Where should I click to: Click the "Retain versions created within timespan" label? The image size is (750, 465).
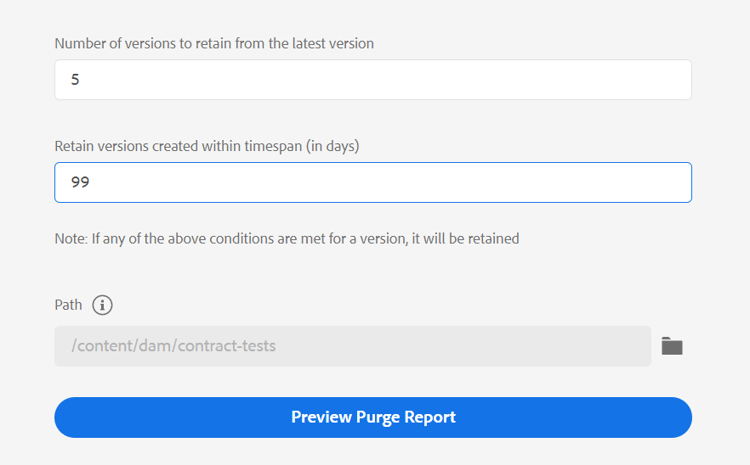coord(206,146)
